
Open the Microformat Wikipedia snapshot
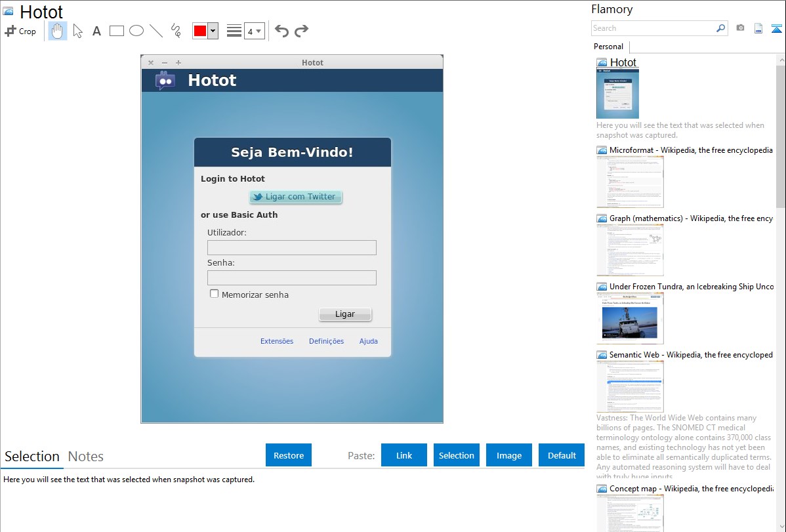(691, 150)
